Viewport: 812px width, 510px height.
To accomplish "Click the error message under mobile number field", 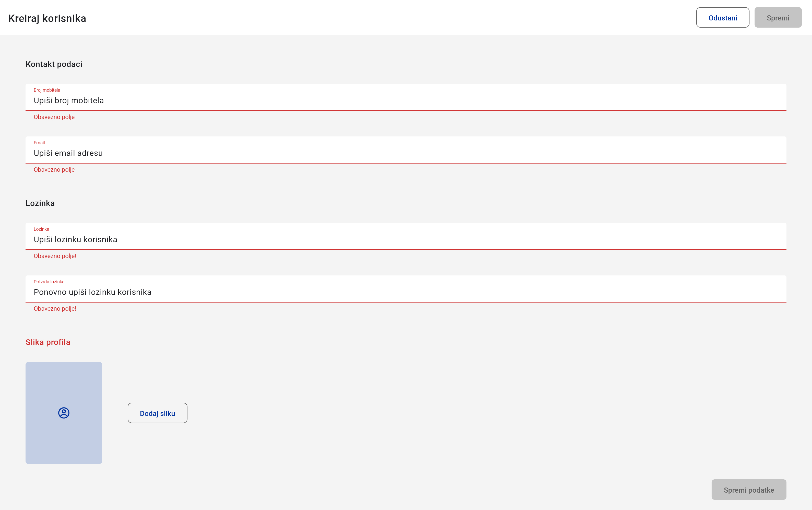I will point(54,117).
